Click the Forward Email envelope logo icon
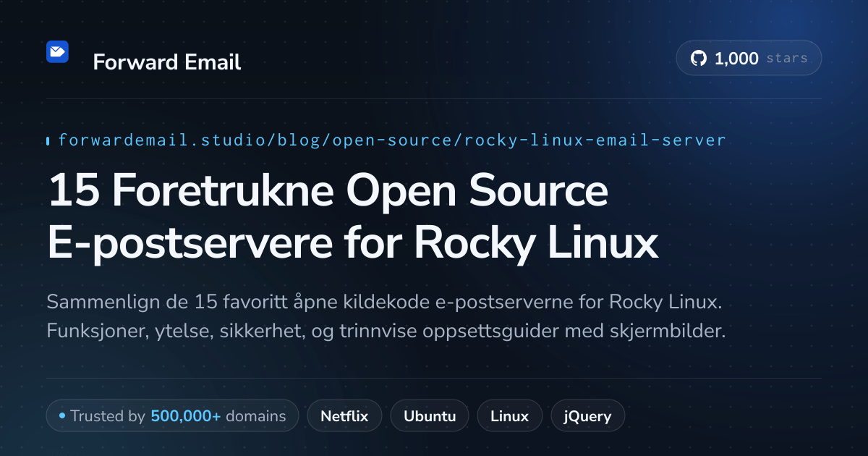The width and height of the screenshot is (868, 456). coord(57,51)
